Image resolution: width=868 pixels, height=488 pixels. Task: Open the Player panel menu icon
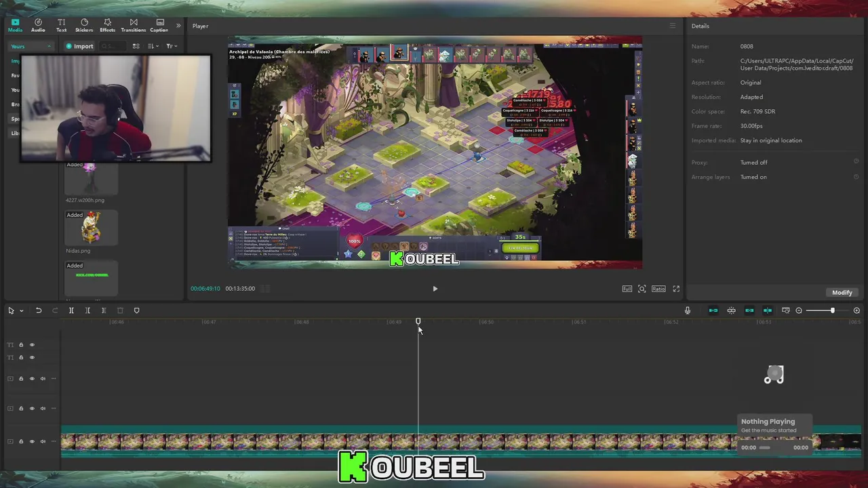[673, 26]
